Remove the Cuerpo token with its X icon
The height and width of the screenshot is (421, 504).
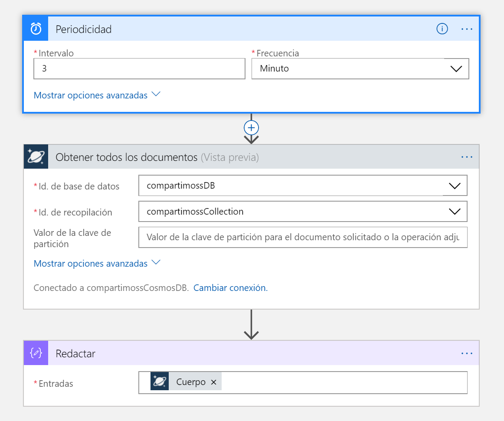tap(213, 382)
